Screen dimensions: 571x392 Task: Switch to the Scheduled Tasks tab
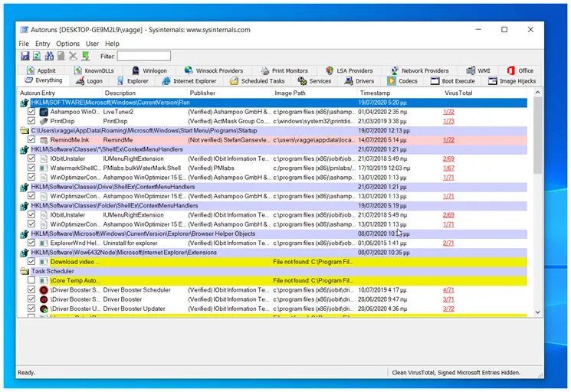[258, 81]
